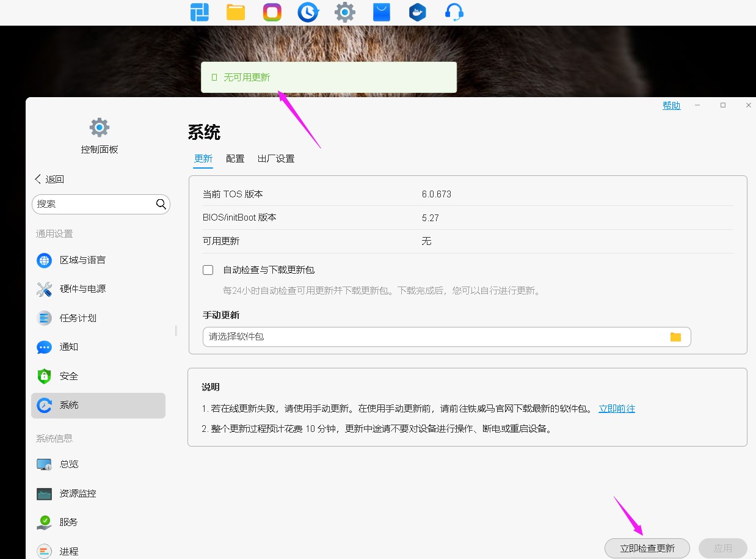Open the gear Control Panel icon in top bar

point(345,12)
